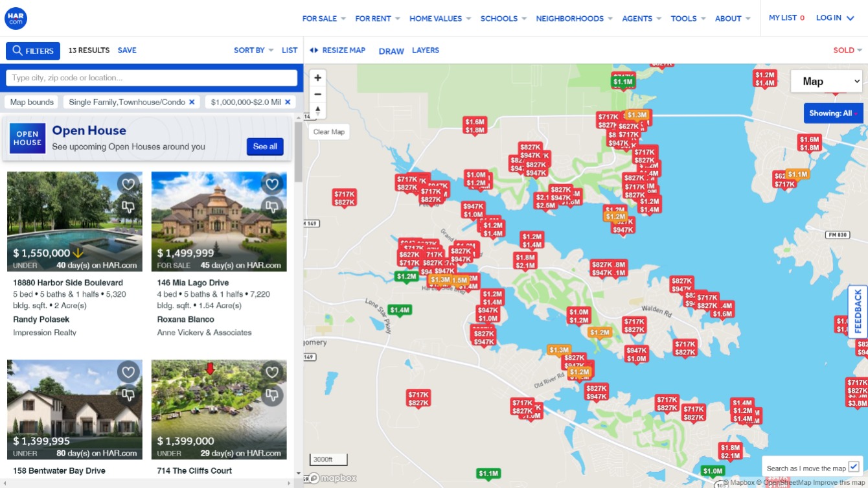This screenshot has width=868, height=488.
Task: Expand the Home Values menu
Action: point(440,19)
